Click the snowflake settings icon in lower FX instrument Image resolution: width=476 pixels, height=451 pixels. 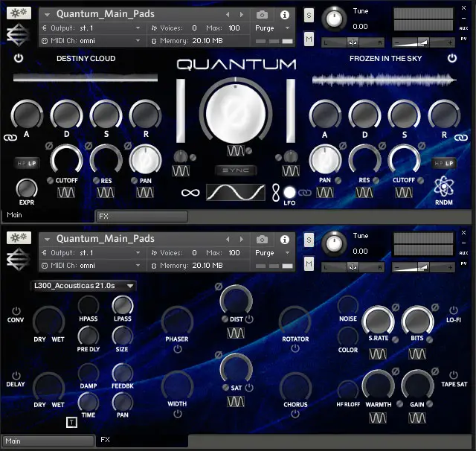click(19, 237)
